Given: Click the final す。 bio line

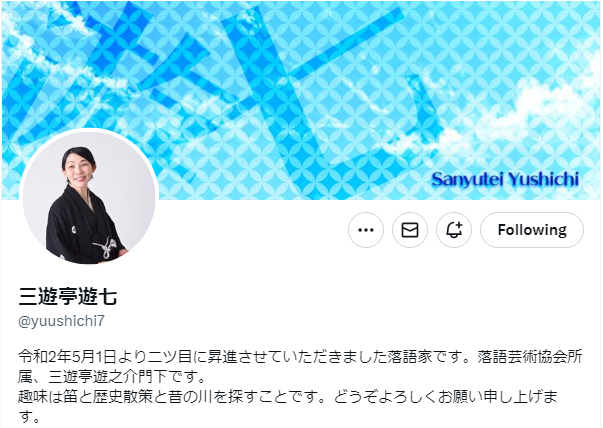Looking at the screenshot, I should click(x=29, y=416).
